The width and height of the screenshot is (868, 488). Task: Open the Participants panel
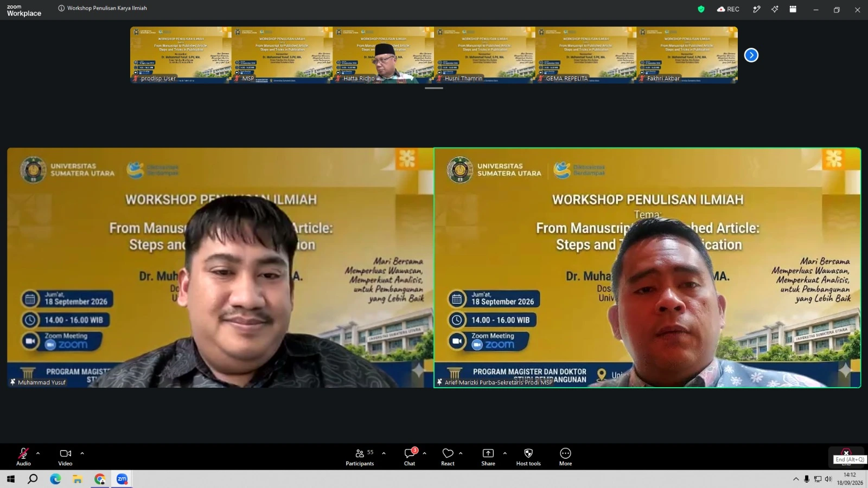(360, 457)
